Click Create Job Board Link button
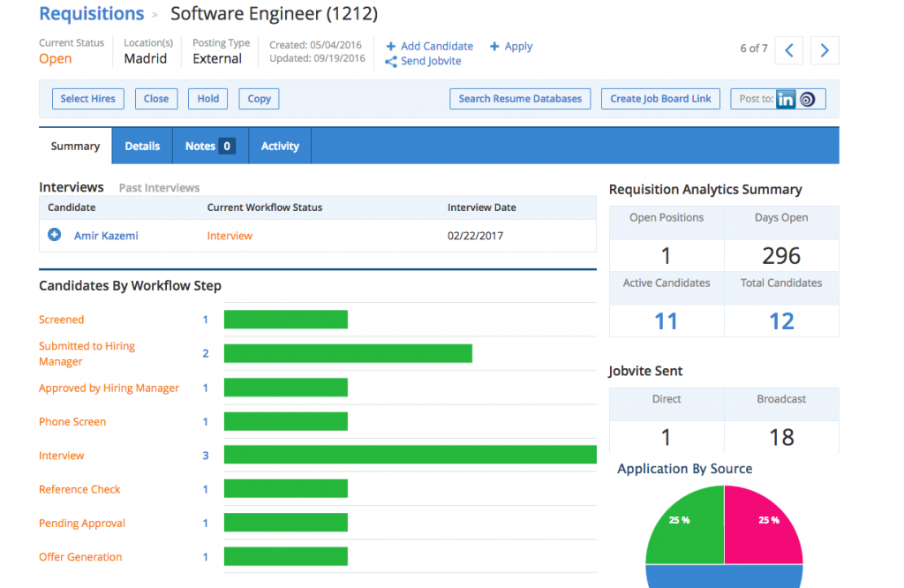The width and height of the screenshot is (904, 588). tap(660, 99)
